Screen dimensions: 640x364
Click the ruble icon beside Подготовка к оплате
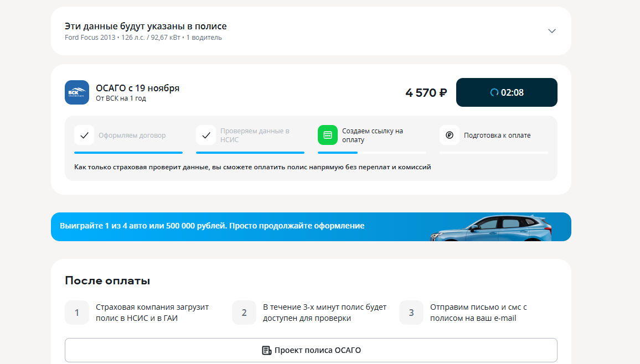(450, 135)
